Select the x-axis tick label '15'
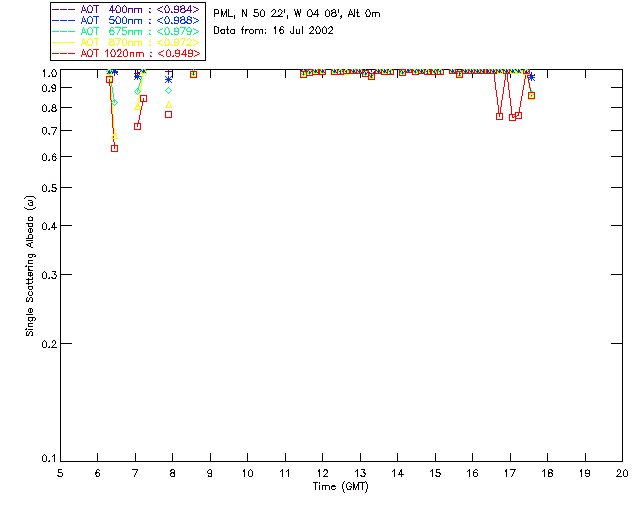Image resolution: width=640 pixels, height=512 pixels. 435,473
